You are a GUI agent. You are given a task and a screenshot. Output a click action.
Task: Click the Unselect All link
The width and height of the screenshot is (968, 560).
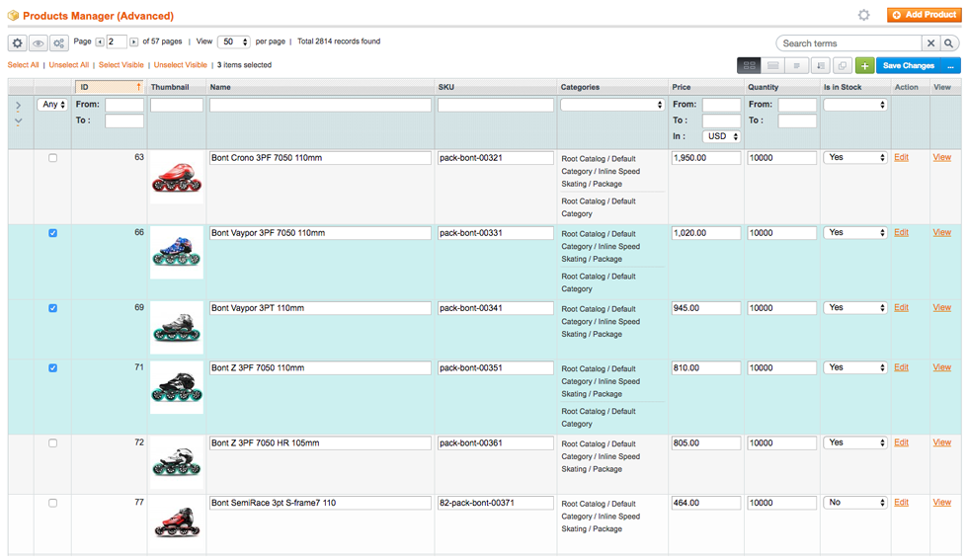click(68, 65)
